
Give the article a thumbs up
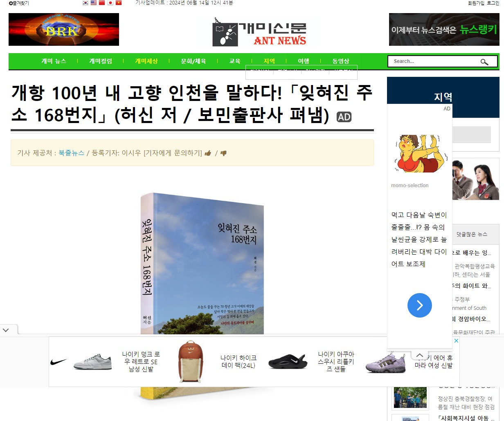[x=208, y=153]
